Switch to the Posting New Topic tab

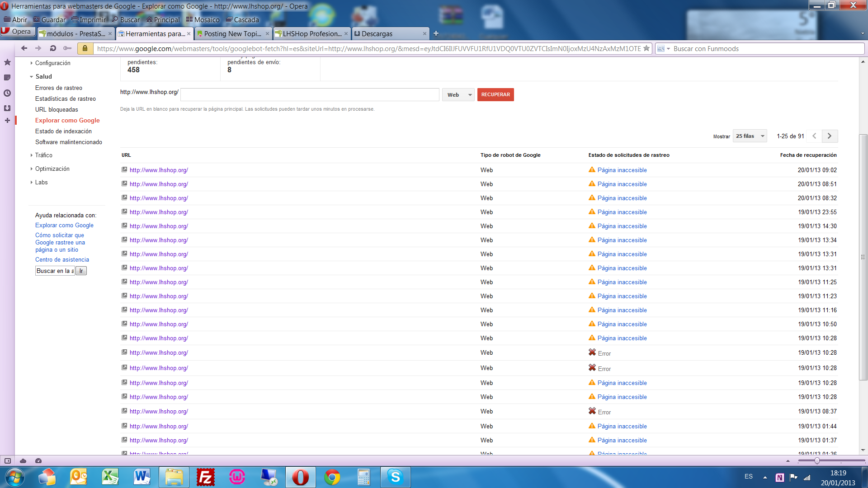pyautogui.click(x=233, y=34)
